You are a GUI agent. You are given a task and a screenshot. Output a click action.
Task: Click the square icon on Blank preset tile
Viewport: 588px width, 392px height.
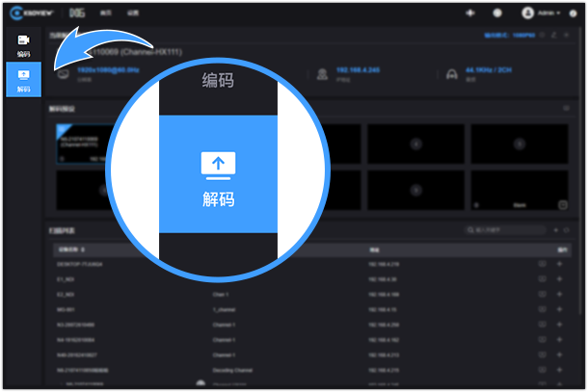tap(563, 205)
